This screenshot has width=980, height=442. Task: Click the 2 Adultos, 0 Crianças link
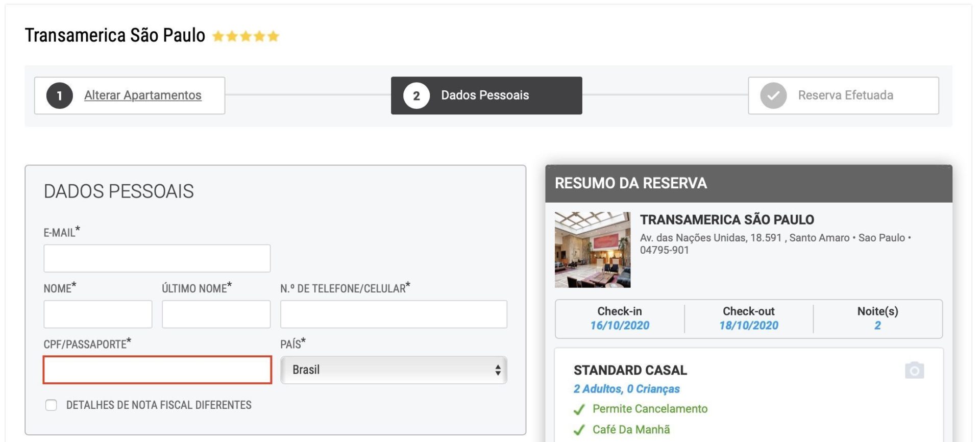[626, 389]
